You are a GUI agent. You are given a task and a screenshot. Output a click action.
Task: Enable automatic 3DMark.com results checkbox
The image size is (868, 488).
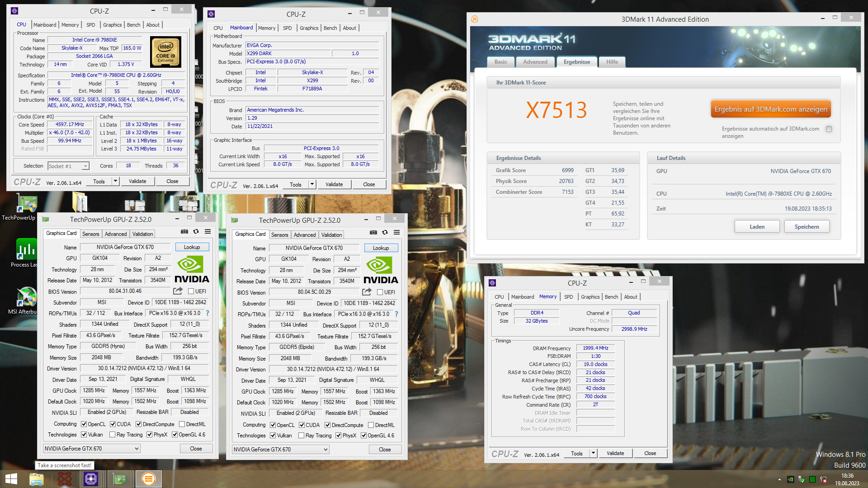829,129
